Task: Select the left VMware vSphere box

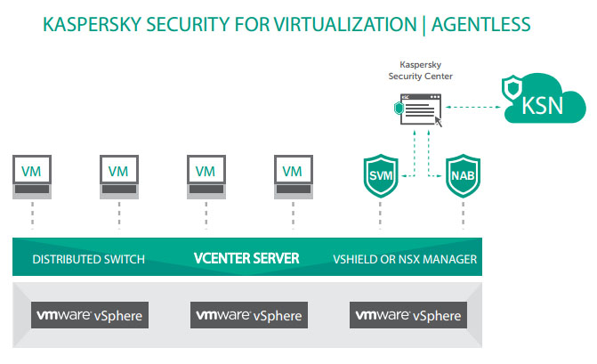Action: point(89,315)
